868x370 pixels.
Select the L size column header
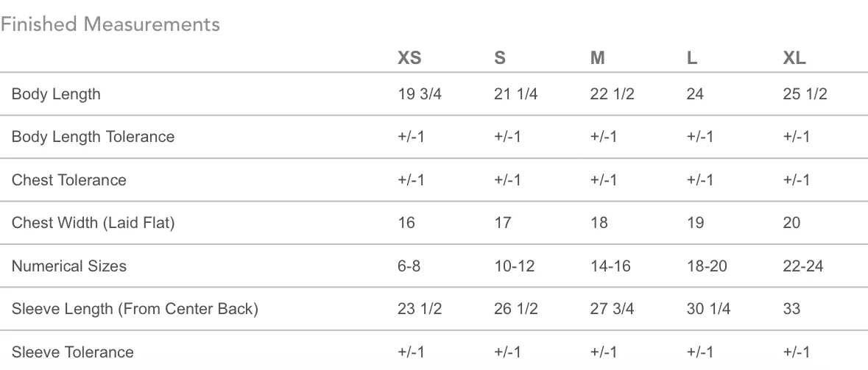point(691,57)
